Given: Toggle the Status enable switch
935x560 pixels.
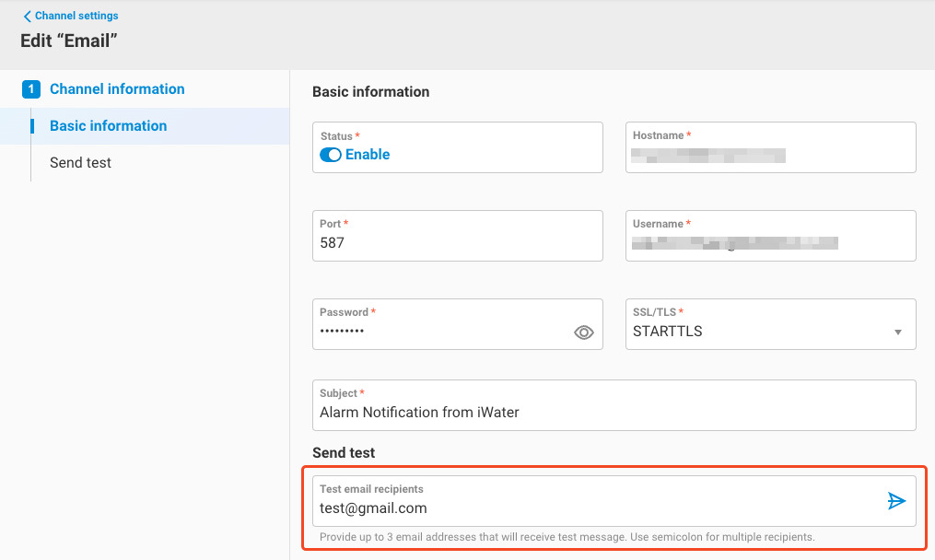Looking at the screenshot, I should point(331,155).
